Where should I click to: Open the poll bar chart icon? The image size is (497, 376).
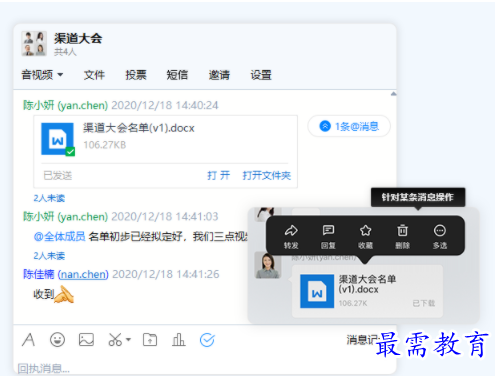(179, 340)
